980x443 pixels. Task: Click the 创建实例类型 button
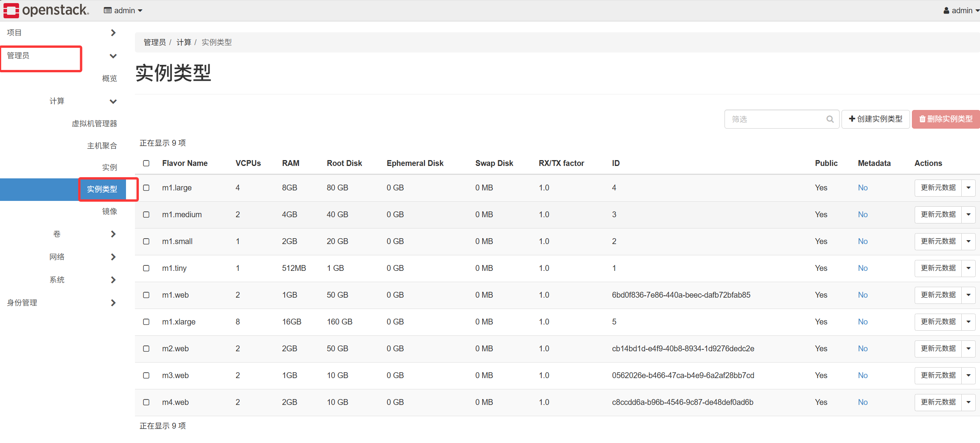tap(875, 119)
